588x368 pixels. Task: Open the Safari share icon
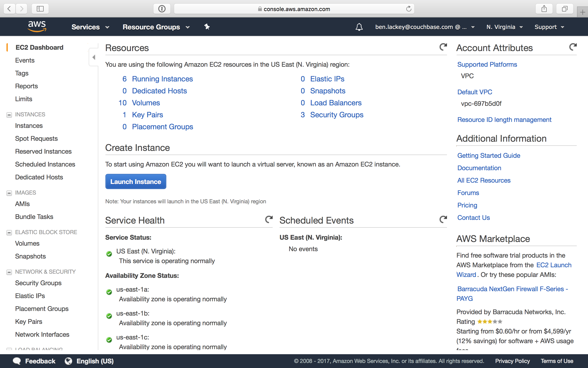544,9
